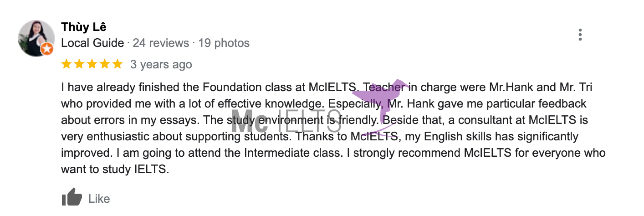Click the fifth yellow rating star
Image resolution: width=644 pixels, height=216 pixels.
[118, 64]
